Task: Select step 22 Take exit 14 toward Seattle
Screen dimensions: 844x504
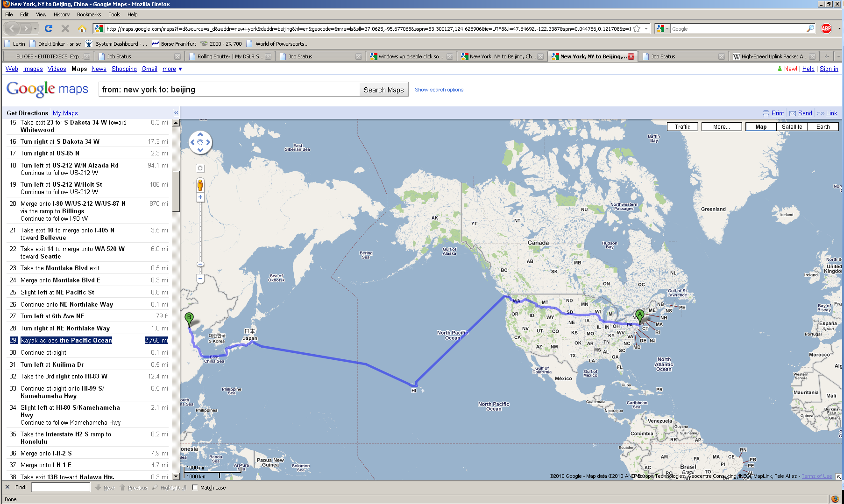Action: 88,252
